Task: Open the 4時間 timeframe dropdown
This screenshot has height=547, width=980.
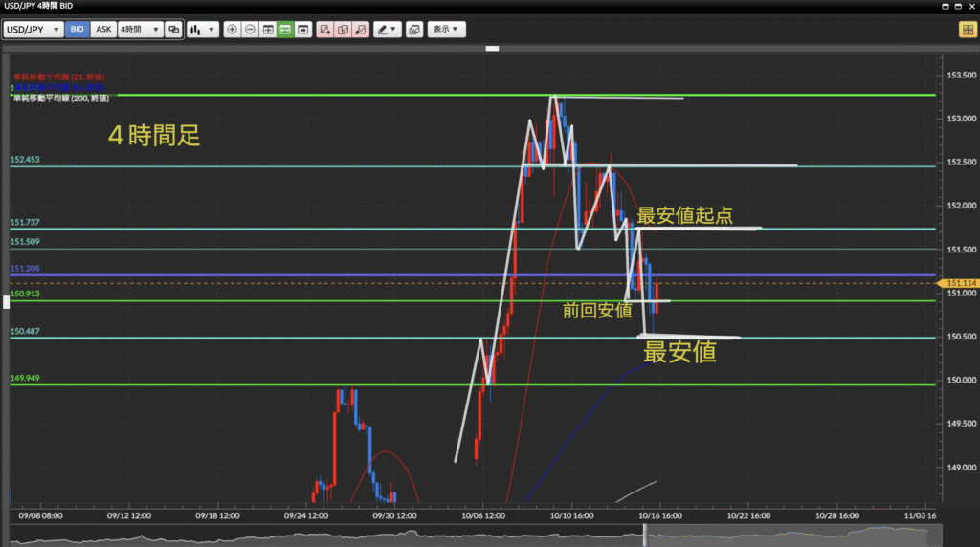Action: click(140, 30)
